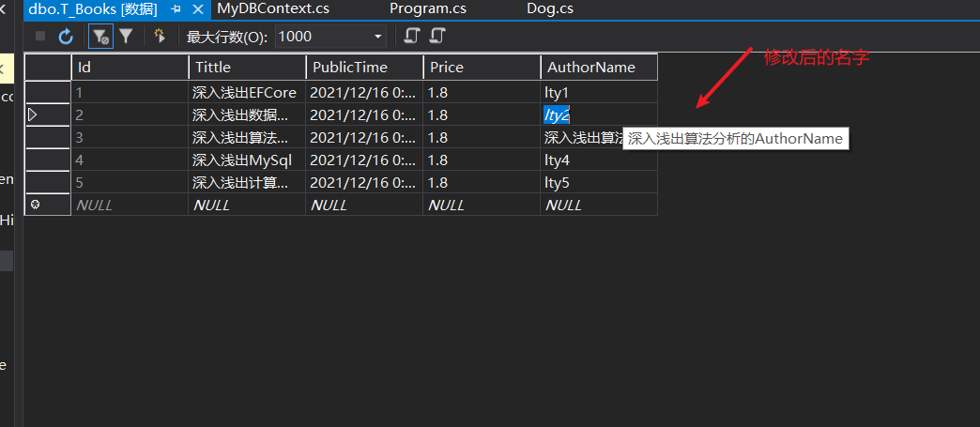Click the cell 深入浅出MySql
This screenshot has height=427, width=980.
click(x=247, y=160)
